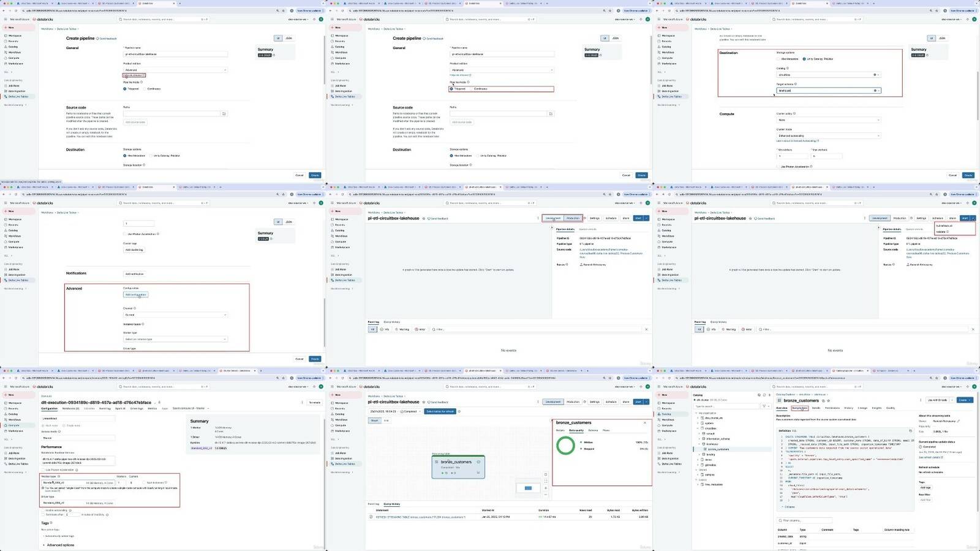This screenshot has height=551, width=980.
Task: Open Query history tab in highlighted Development/Production screenshot
Action: point(392,322)
